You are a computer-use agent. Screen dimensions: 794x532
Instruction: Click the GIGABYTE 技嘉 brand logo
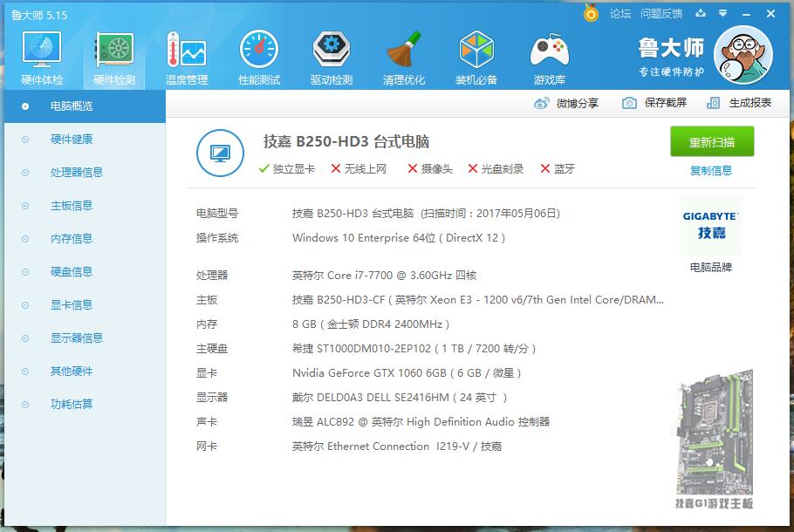[x=711, y=225]
